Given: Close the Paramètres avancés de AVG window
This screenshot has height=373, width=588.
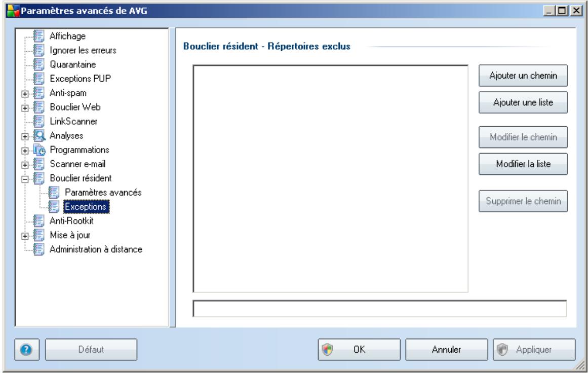Looking at the screenshot, I should [576, 11].
